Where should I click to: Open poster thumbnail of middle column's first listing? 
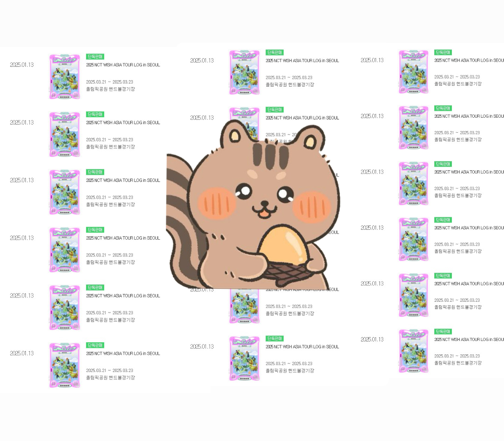pyautogui.click(x=244, y=72)
